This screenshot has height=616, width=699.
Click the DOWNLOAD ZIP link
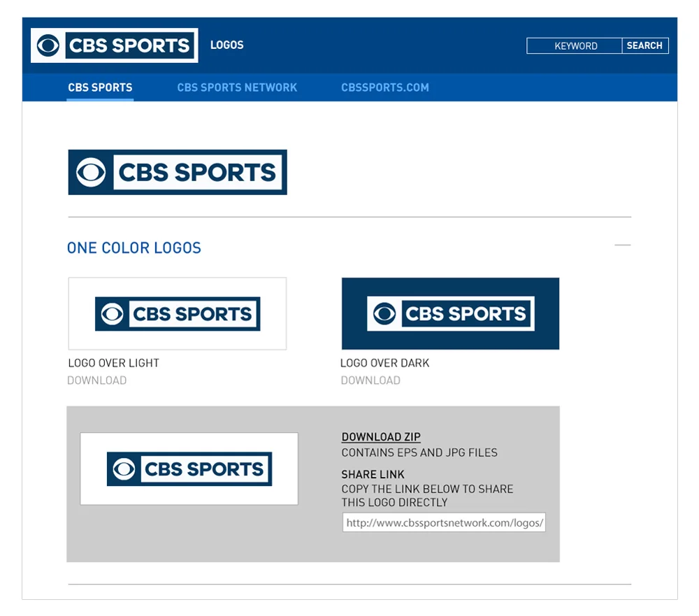tap(381, 437)
